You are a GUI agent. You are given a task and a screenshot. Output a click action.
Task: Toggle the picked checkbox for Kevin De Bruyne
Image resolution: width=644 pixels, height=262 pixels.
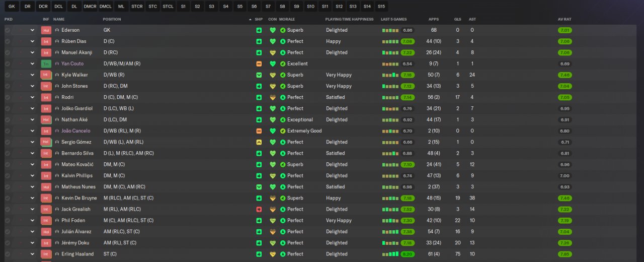tap(7, 199)
